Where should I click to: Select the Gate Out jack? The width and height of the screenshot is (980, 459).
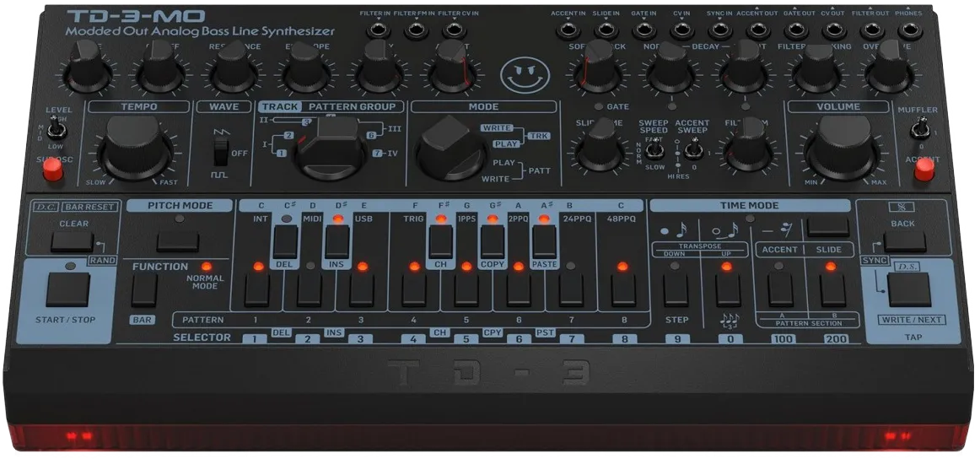tap(796, 29)
